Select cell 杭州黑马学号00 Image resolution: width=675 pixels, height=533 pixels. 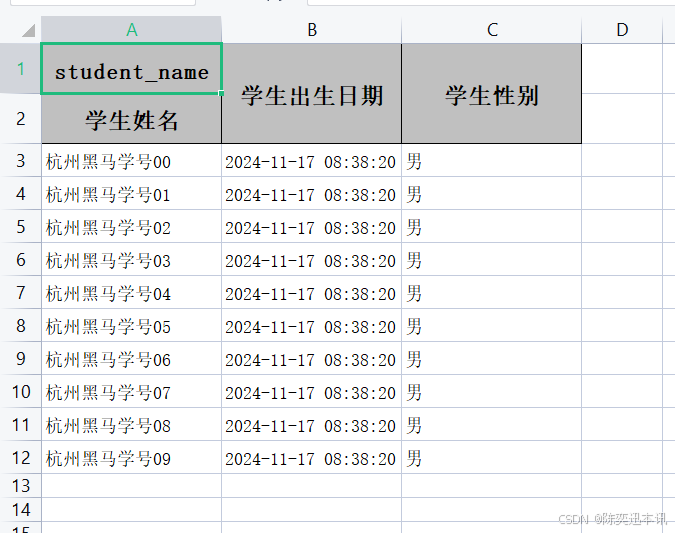(x=132, y=161)
